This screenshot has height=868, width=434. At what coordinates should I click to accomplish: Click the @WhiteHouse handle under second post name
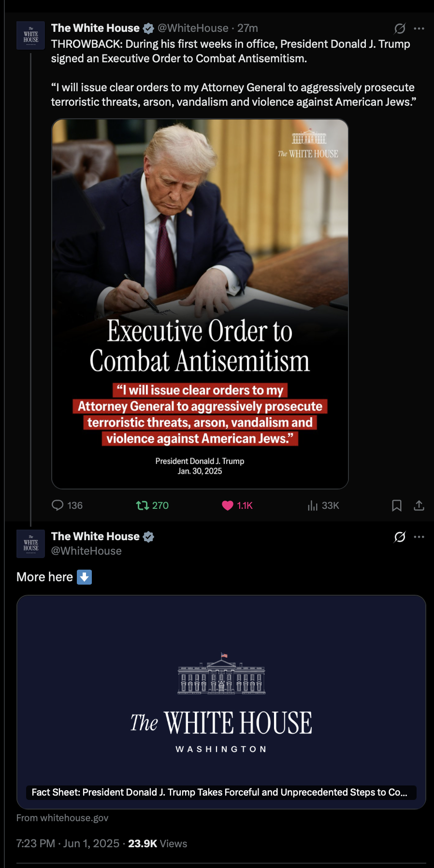coord(87,551)
